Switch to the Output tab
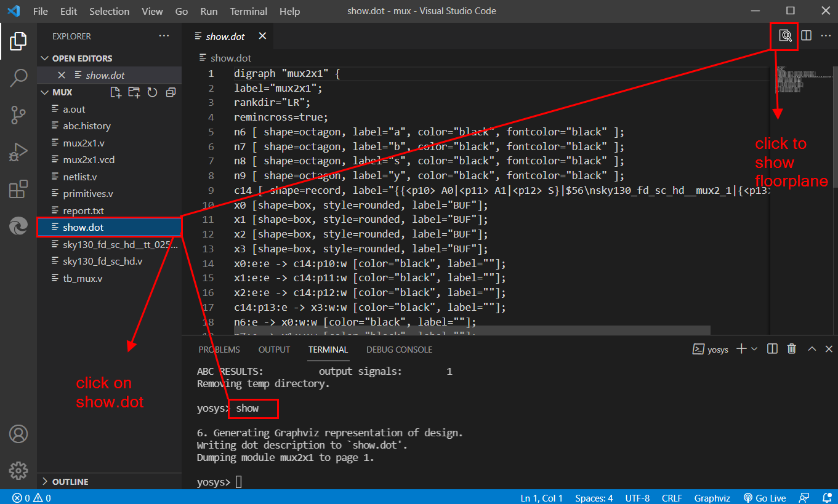This screenshot has height=504, width=838. click(x=274, y=350)
